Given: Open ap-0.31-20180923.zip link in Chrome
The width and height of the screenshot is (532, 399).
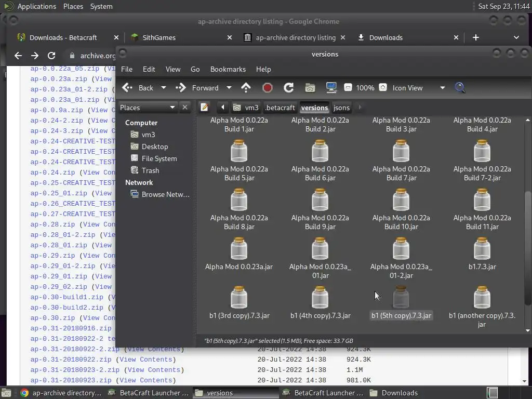Looking at the screenshot, I should [x=71, y=380].
